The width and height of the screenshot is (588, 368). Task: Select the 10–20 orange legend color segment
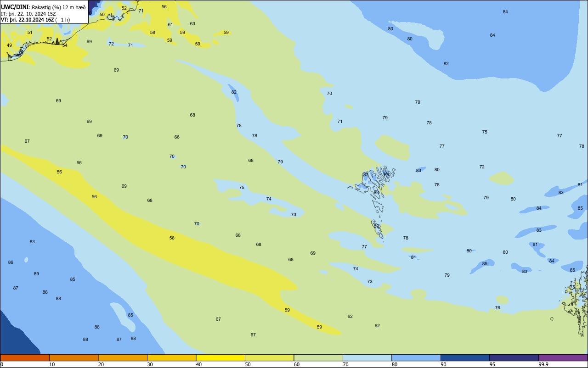[73, 357]
